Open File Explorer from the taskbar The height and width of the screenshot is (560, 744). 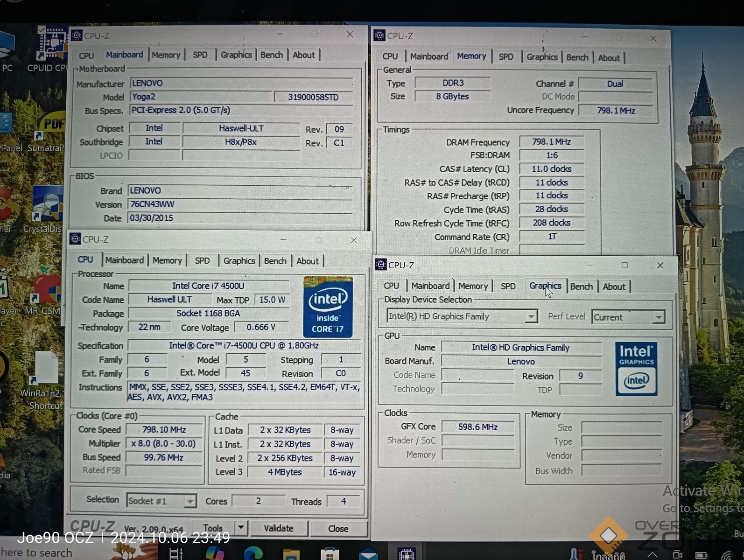tap(291, 554)
